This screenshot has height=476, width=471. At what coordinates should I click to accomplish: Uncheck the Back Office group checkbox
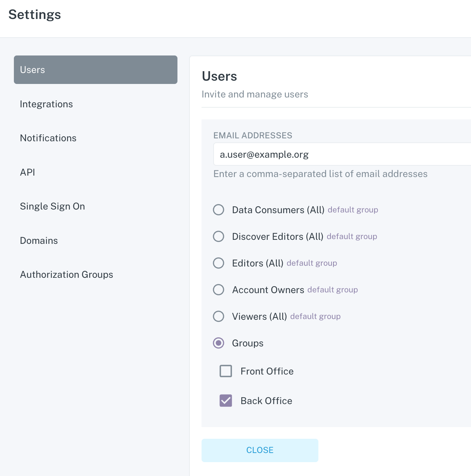pos(226,401)
